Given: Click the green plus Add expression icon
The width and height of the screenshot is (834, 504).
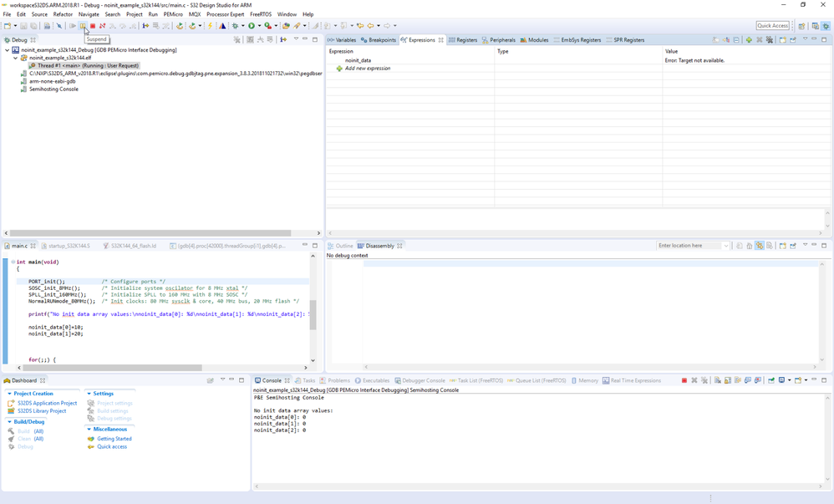Looking at the screenshot, I should click(x=749, y=40).
